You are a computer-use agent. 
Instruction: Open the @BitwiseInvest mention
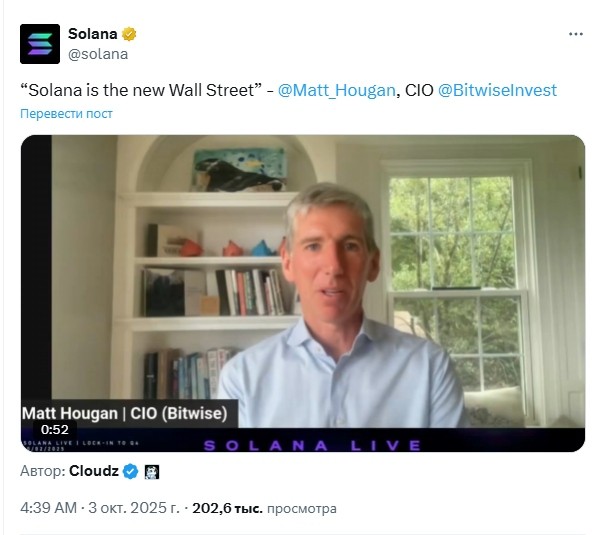(x=497, y=90)
